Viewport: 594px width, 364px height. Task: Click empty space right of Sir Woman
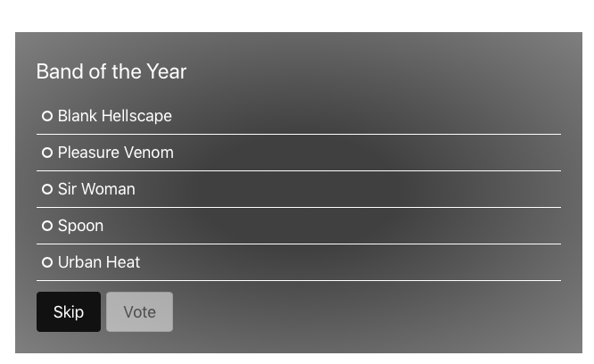coord(375,189)
